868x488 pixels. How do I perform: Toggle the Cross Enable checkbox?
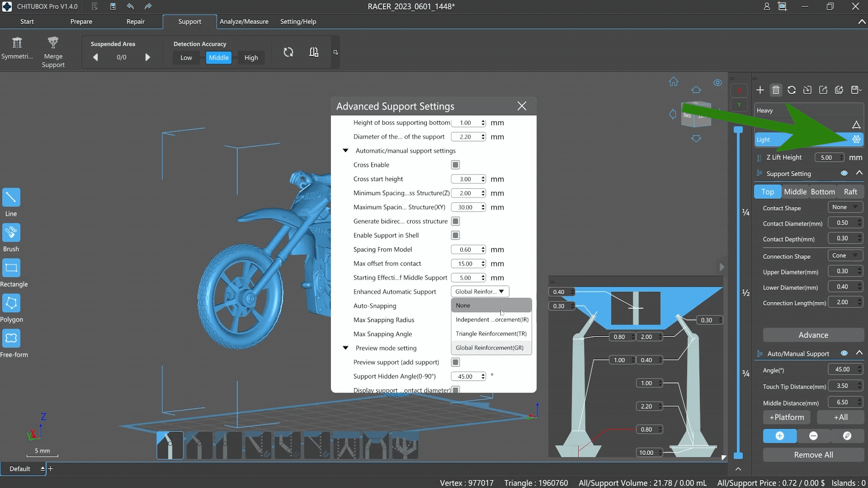coord(456,165)
